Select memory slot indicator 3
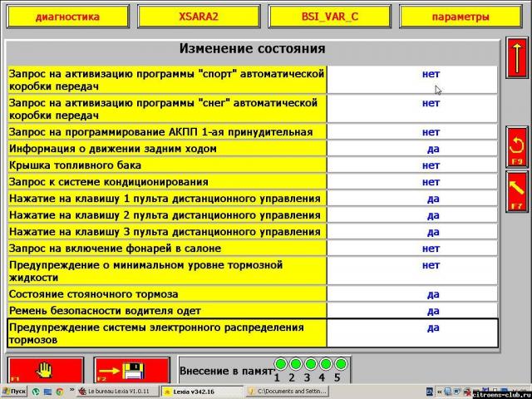 [x=310, y=364]
